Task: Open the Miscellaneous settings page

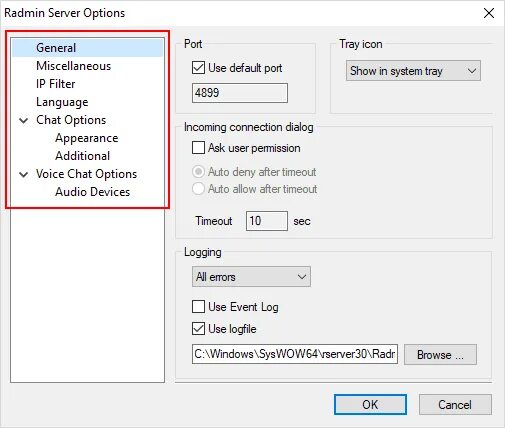Action: coord(73,66)
